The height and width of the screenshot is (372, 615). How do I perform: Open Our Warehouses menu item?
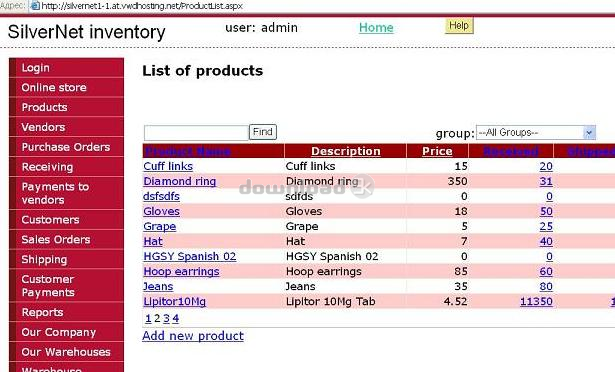click(67, 352)
